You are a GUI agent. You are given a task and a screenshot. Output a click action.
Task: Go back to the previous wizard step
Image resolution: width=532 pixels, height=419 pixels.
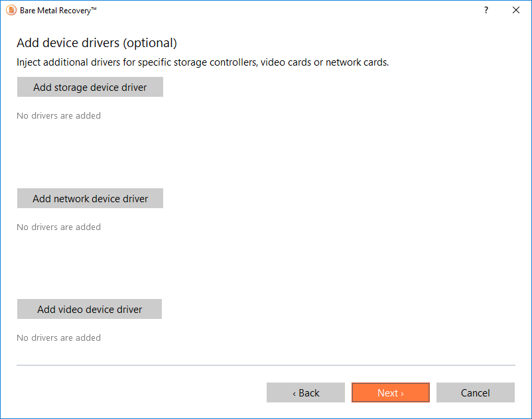306,393
